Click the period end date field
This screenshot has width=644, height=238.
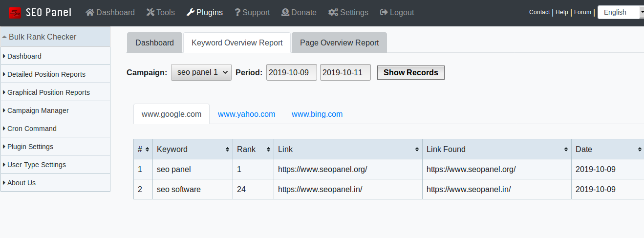coord(345,72)
